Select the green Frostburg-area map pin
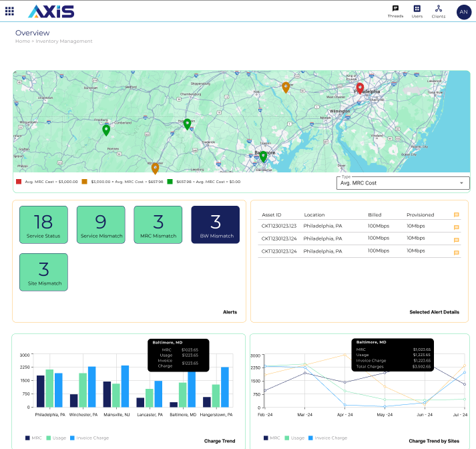Screen dimensions: 476x449 pyautogui.click(x=106, y=130)
